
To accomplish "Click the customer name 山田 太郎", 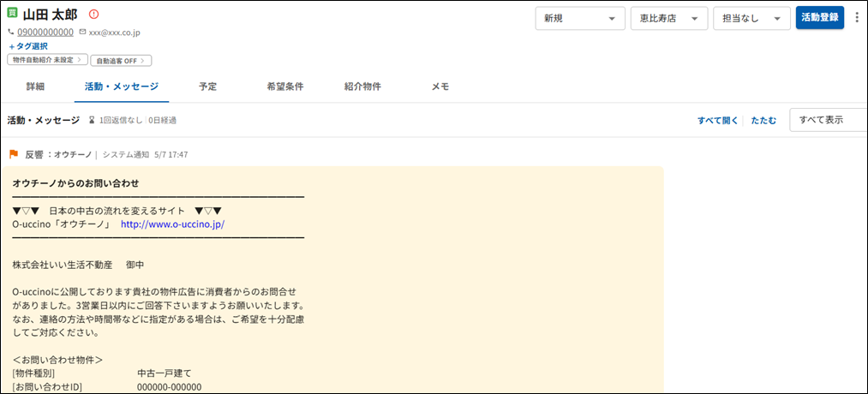I will pos(51,14).
